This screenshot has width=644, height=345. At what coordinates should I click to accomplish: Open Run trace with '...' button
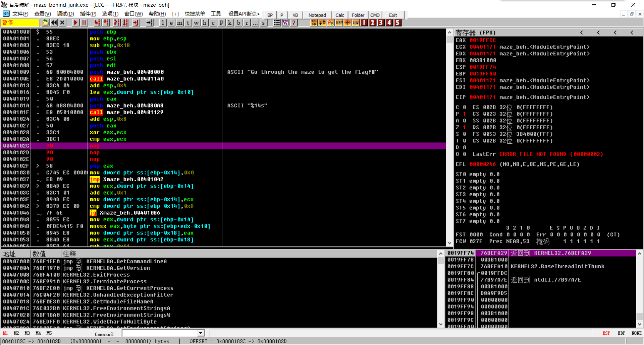click(255, 22)
